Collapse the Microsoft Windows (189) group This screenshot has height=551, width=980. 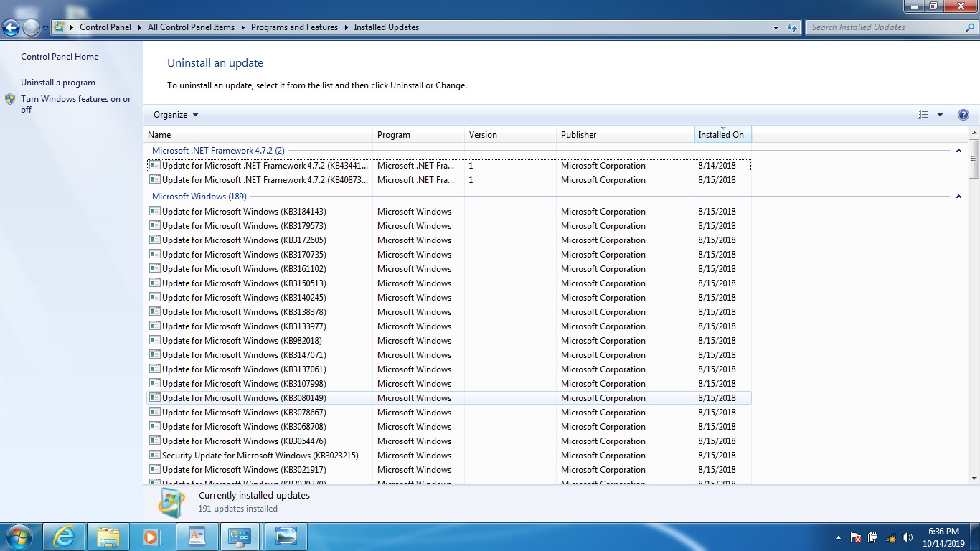[958, 197]
